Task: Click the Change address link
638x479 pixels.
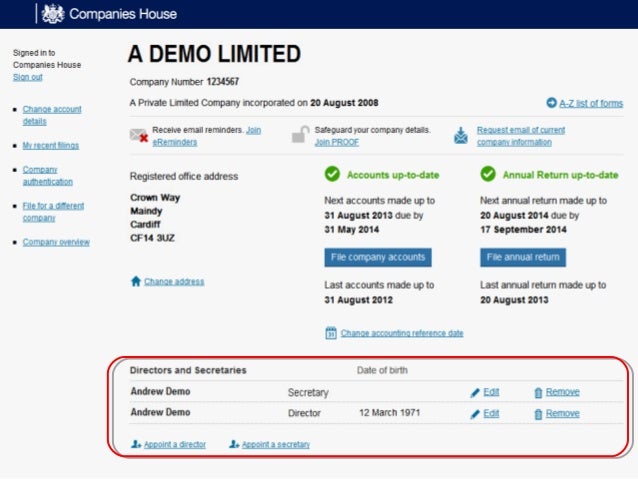Action: click(174, 281)
